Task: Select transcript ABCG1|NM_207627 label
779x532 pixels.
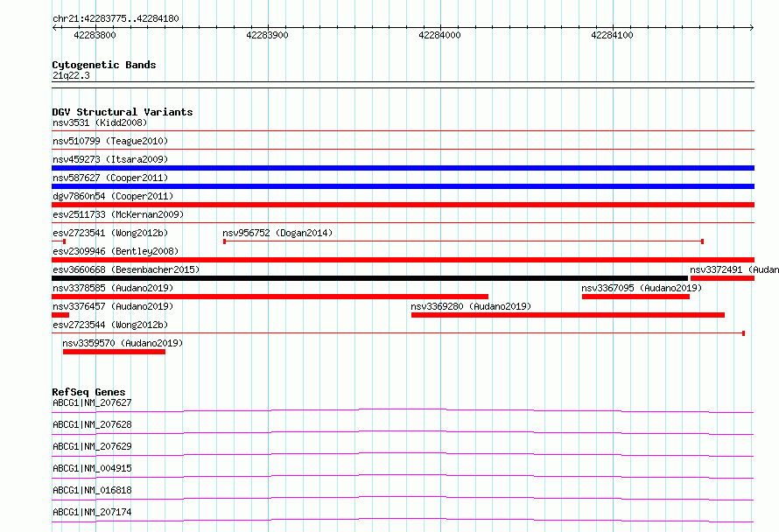Action: tap(92, 402)
